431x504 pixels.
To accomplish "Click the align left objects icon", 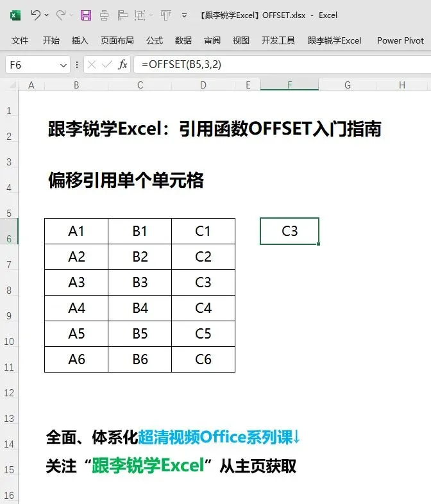I will tap(123, 15).
